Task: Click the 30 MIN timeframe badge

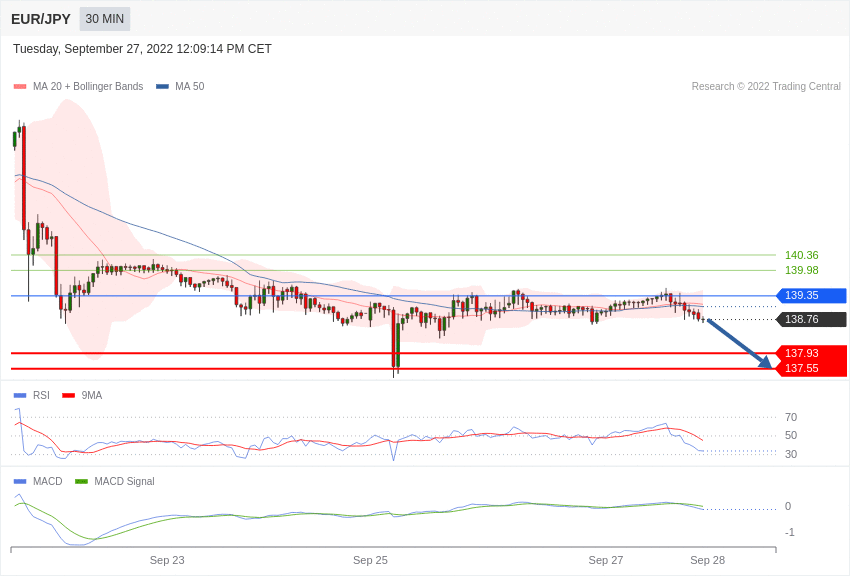Action: pos(105,19)
